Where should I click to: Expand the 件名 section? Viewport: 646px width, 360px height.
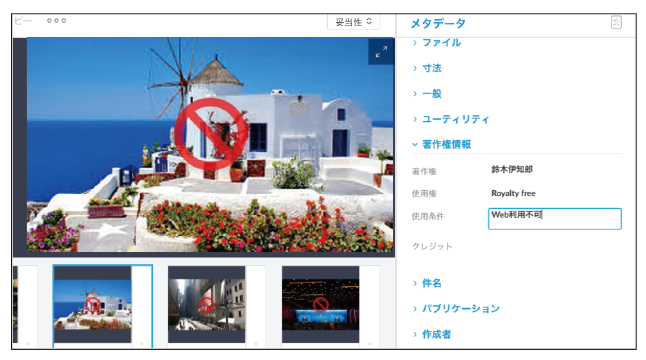431,283
